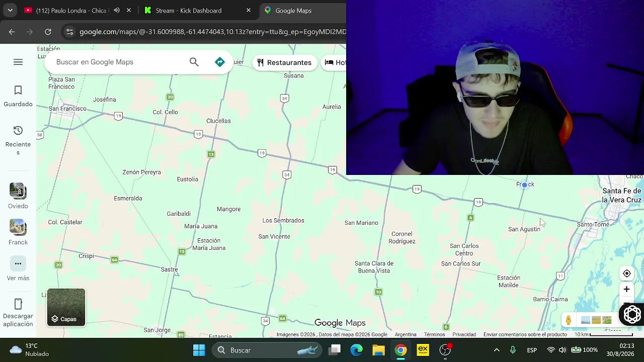Select the San Mariano label

361,223
